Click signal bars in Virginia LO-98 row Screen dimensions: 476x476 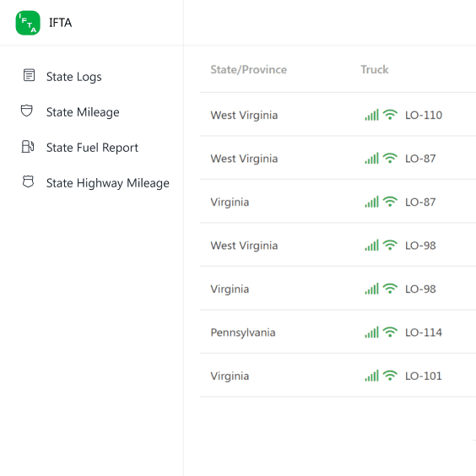point(371,289)
